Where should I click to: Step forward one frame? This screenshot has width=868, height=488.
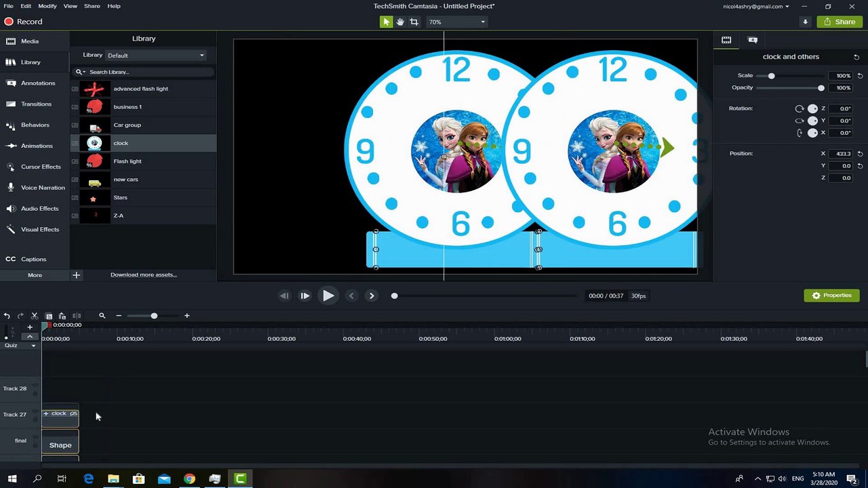(x=304, y=296)
